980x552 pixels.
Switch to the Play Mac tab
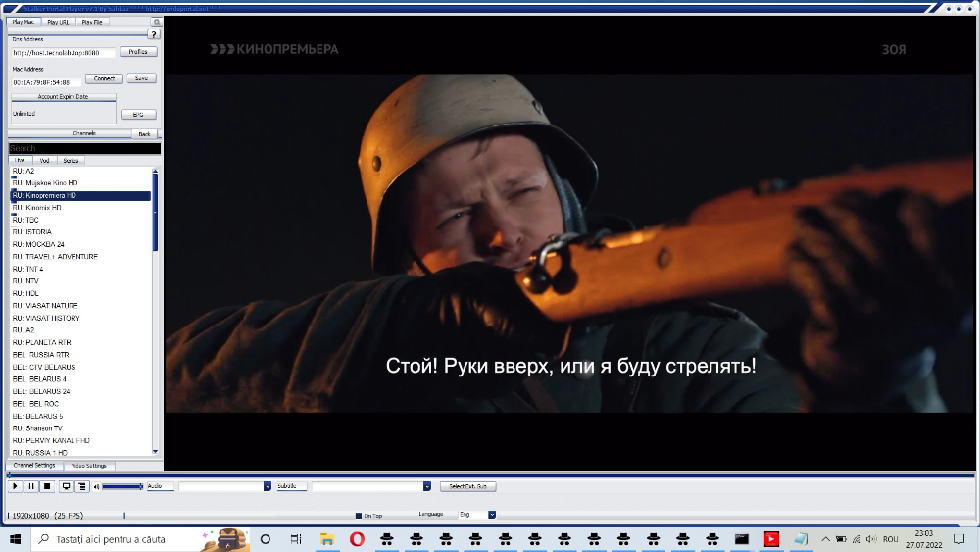24,22
